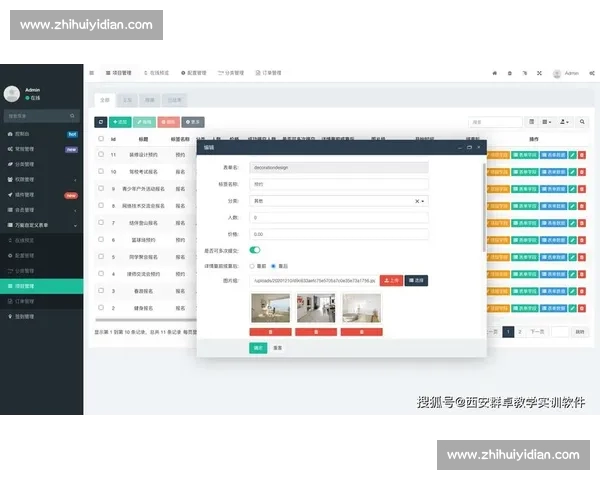Switch to the first list filter tab

(x=105, y=100)
